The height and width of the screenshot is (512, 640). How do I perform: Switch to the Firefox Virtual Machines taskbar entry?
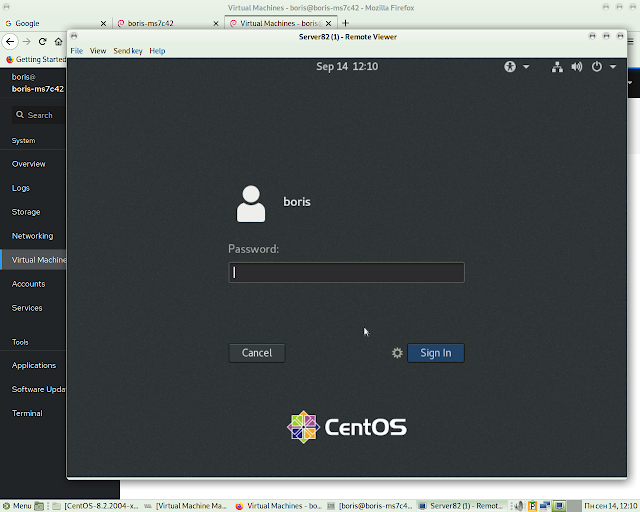click(279, 506)
